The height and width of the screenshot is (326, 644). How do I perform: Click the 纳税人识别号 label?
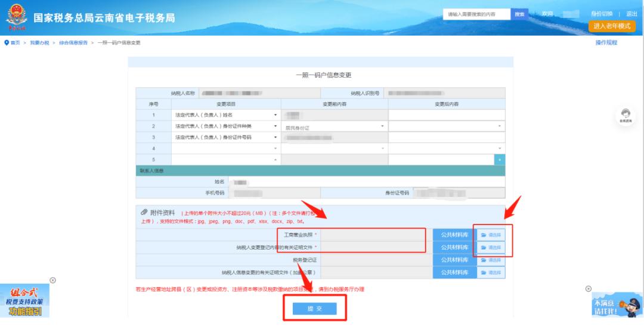point(365,93)
